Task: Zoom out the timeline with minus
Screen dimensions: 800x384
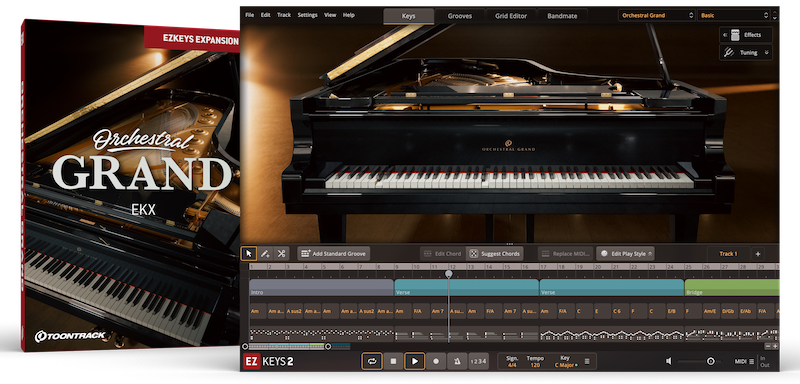Action: (x=768, y=346)
